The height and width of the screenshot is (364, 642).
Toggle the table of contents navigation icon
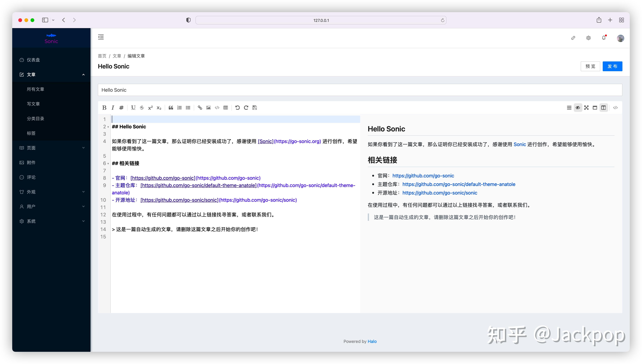tap(569, 108)
